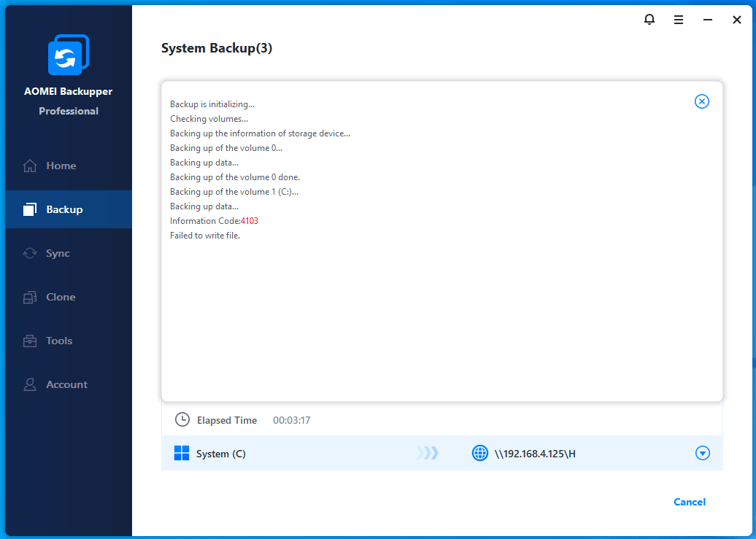Screen dimensions: 756x539
Task: Go to Home via house icon
Action: coord(30,166)
